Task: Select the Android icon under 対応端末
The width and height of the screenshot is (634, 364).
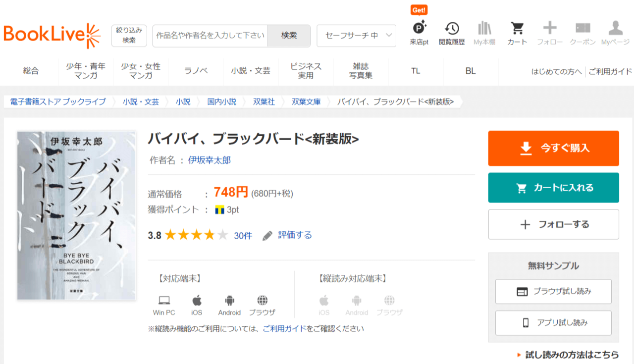Action: [x=229, y=300]
